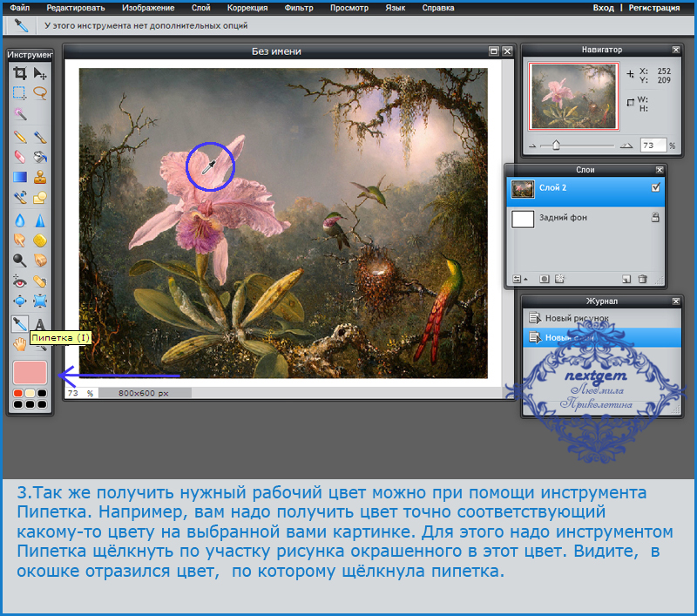This screenshot has height=616, width=697.
Task: Open the Фильтр menu
Action: (299, 8)
